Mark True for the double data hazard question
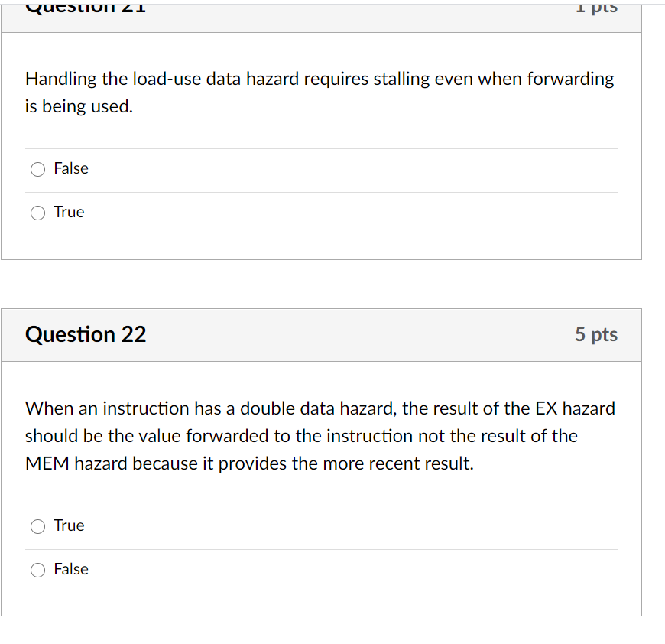This screenshot has height=644, width=665. tap(37, 526)
